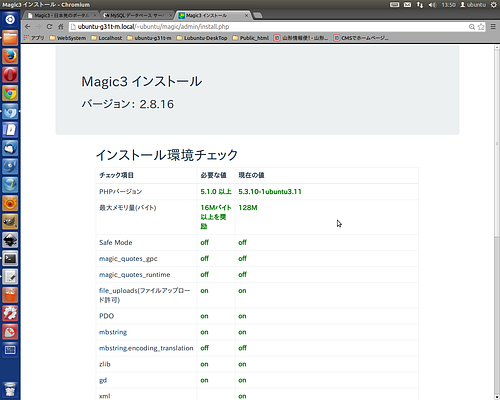
Task: Open the アプリ apps shortcut
Action: point(34,38)
